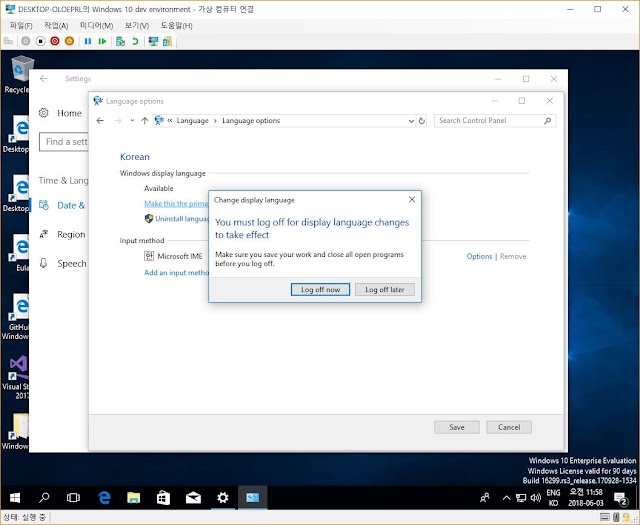
Task: Click the Checkpoint toolbar icon
Action: (x=120, y=41)
